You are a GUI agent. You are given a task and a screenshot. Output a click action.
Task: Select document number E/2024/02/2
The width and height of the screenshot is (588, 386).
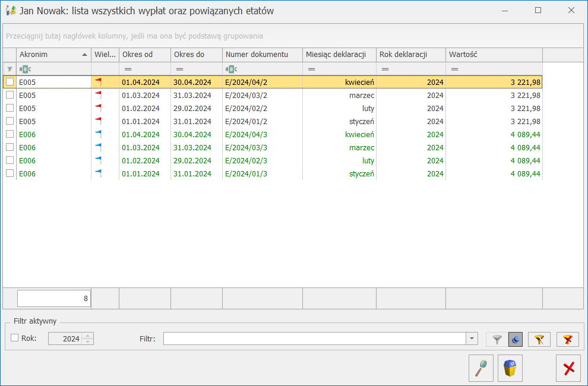[x=246, y=109]
